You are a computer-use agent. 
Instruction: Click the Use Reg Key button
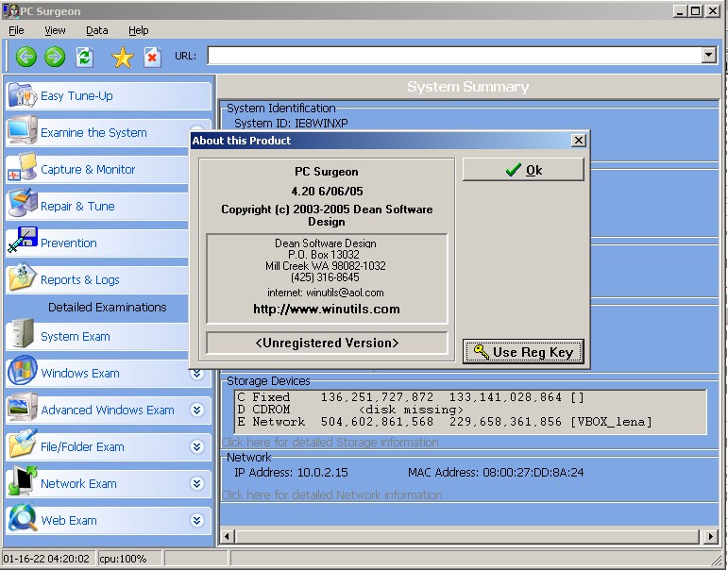tap(523, 352)
